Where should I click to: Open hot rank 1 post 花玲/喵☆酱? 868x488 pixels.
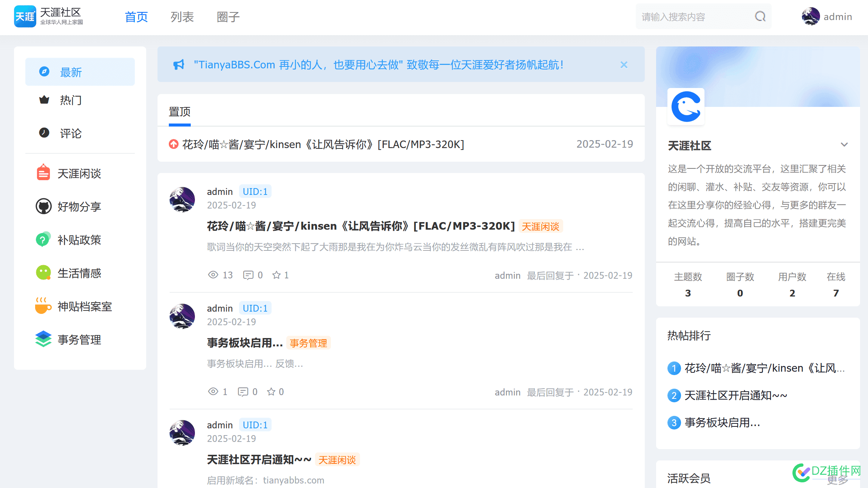(765, 368)
